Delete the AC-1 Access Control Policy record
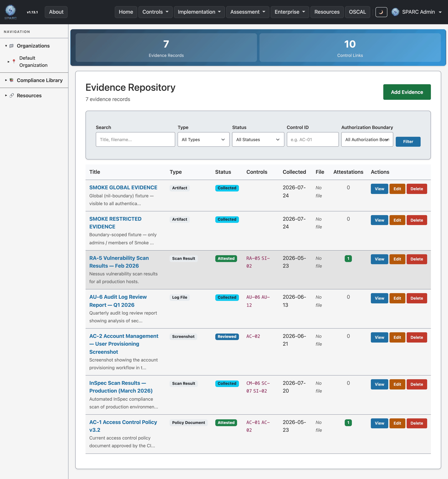Viewport: 448px width, 479px height. pyautogui.click(x=417, y=423)
